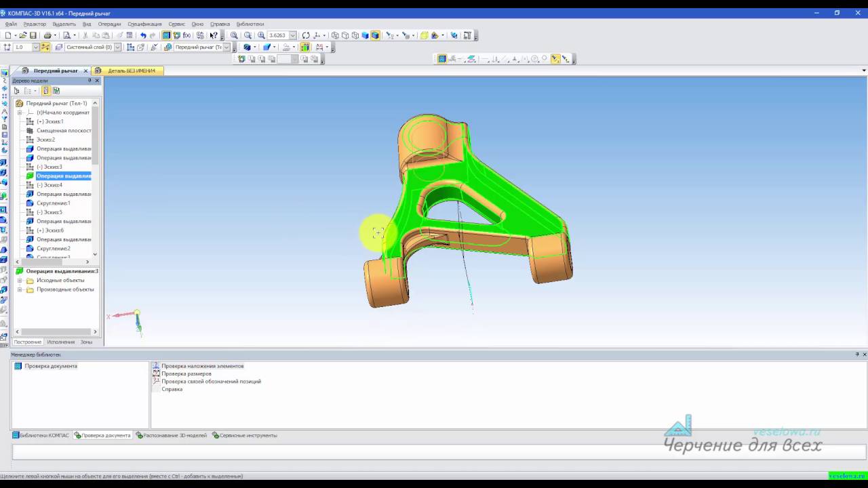Viewport: 868px width, 488px height.
Task: Click the Print icon
Action: pyautogui.click(x=47, y=35)
